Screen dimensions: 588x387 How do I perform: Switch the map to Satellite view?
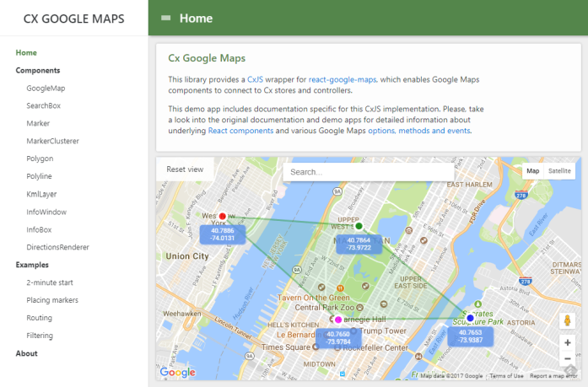point(559,171)
